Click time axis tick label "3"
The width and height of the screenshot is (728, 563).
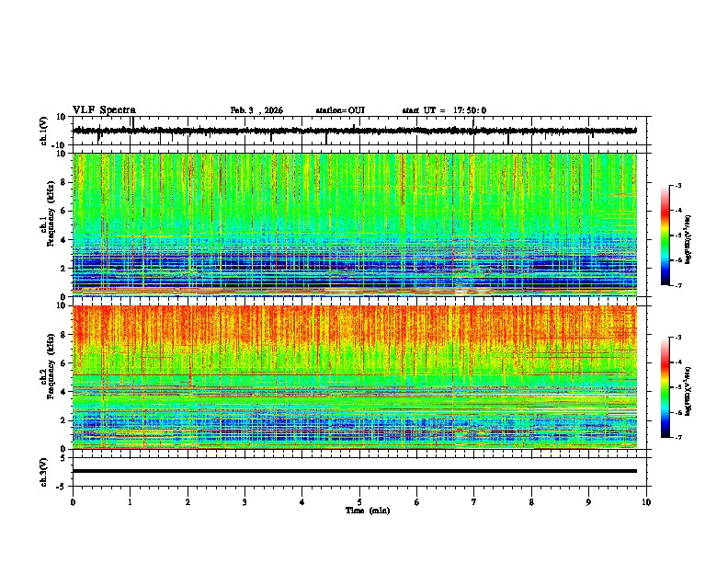(x=245, y=502)
